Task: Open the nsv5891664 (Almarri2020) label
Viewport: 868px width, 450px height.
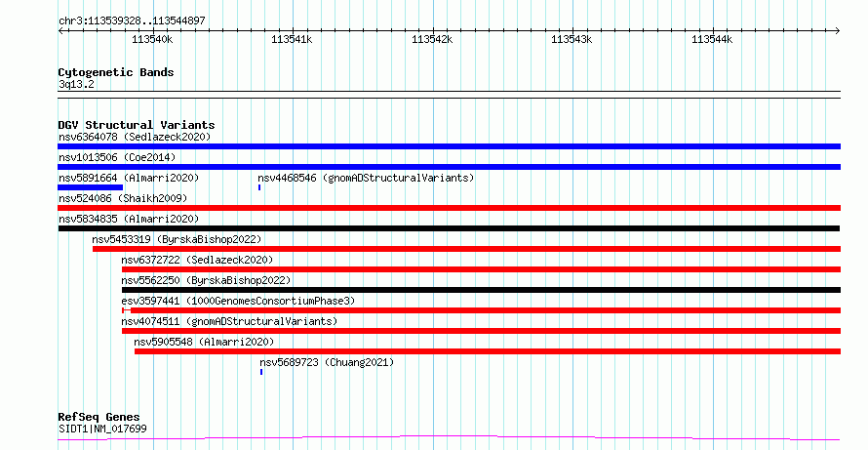Action: click(x=129, y=178)
